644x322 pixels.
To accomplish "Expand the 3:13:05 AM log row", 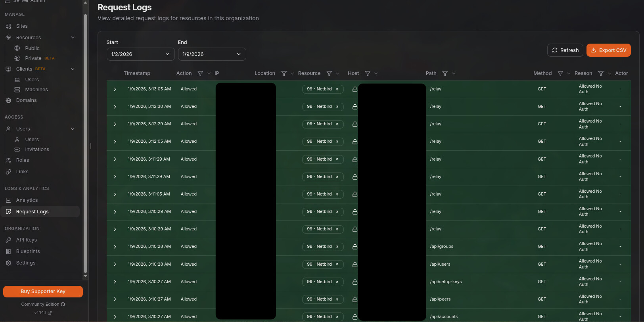I will point(115,89).
